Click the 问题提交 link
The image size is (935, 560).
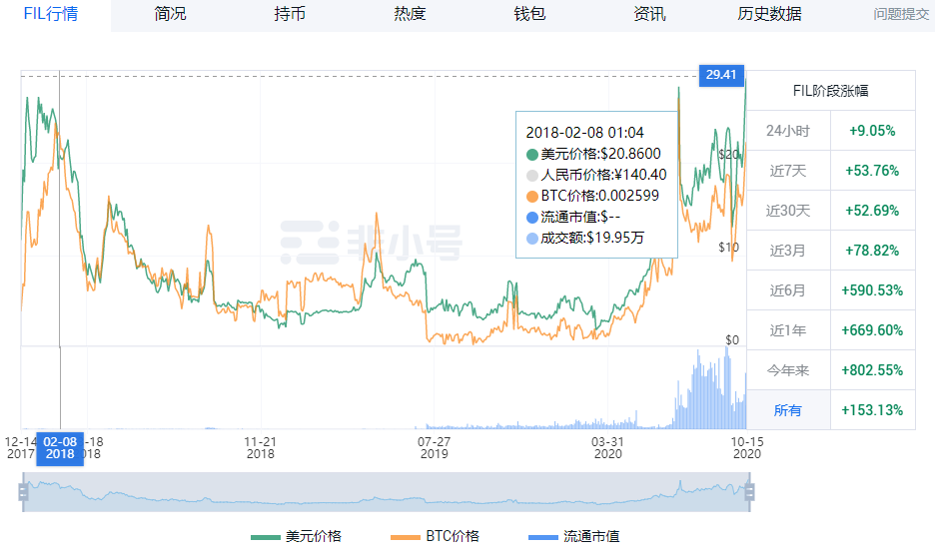click(x=901, y=14)
